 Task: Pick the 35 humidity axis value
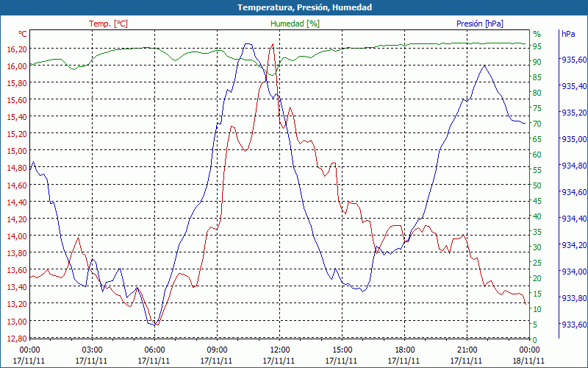tap(537, 232)
